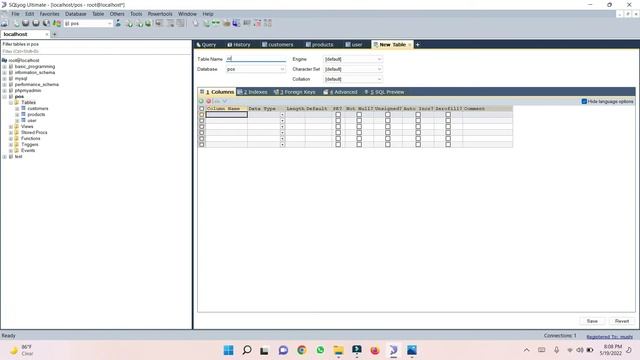Click the customers table icon in the tree

pos(23,108)
